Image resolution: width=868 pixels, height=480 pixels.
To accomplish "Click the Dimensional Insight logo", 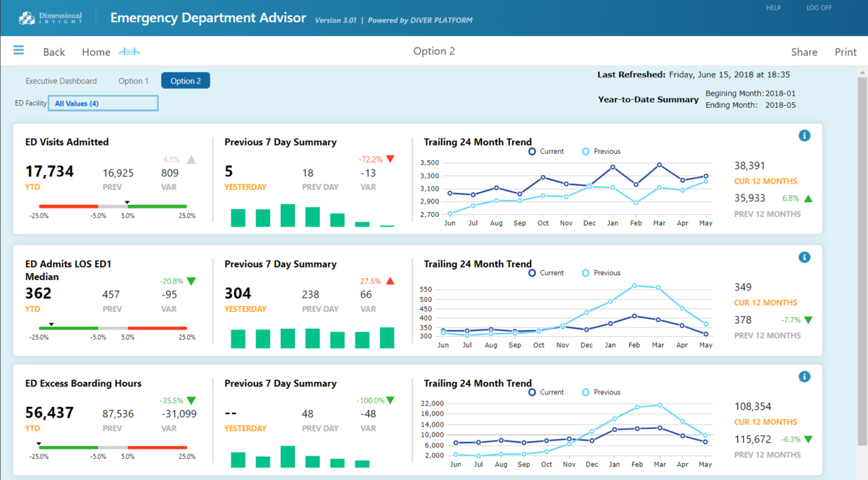I will pos(51,18).
